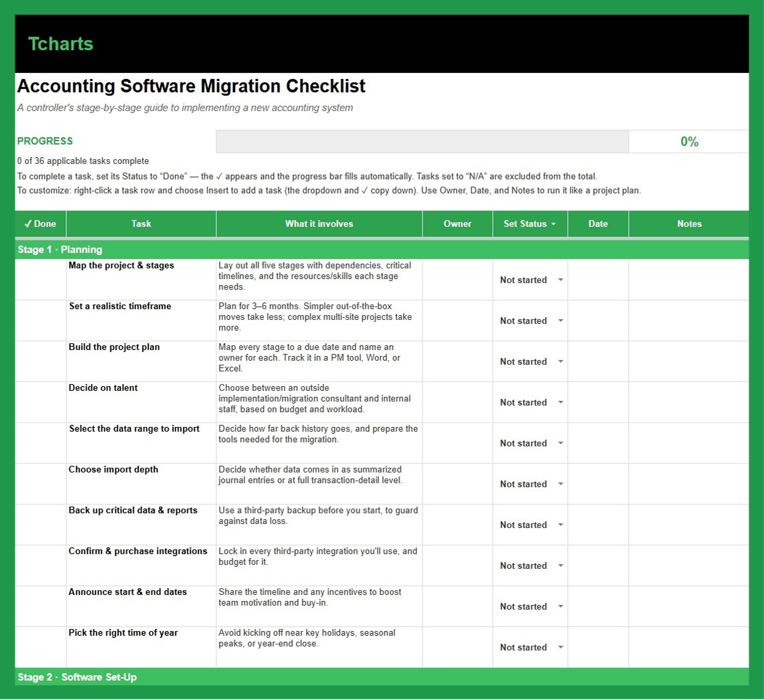Screen dimensions: 764x700
Task: Select the Select the data range to import cell
Action: tap(141, 443)
